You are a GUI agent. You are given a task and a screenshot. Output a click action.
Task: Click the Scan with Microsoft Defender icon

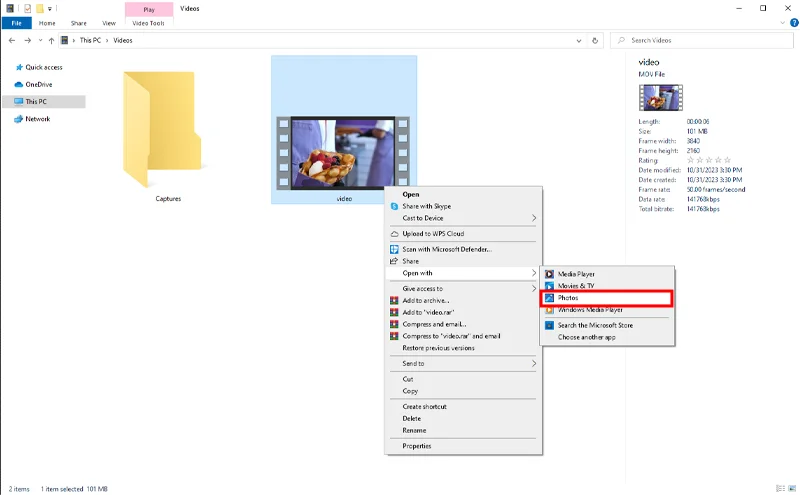coord(394,250)
